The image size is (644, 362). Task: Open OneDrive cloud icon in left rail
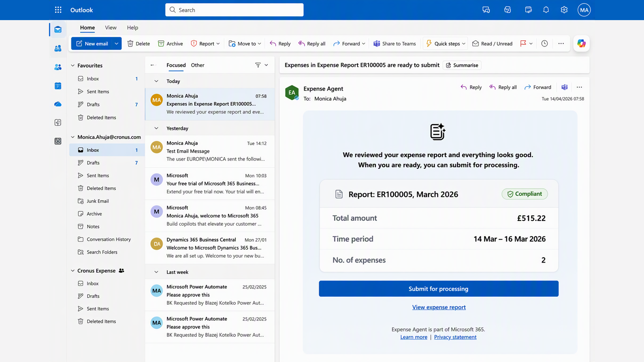(58, 104)
